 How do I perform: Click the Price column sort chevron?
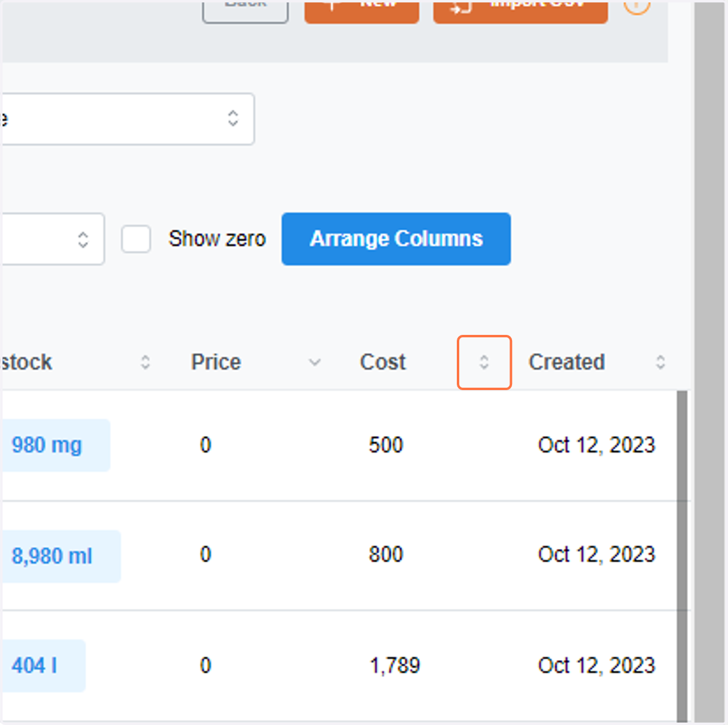click(x=314, y=363)
